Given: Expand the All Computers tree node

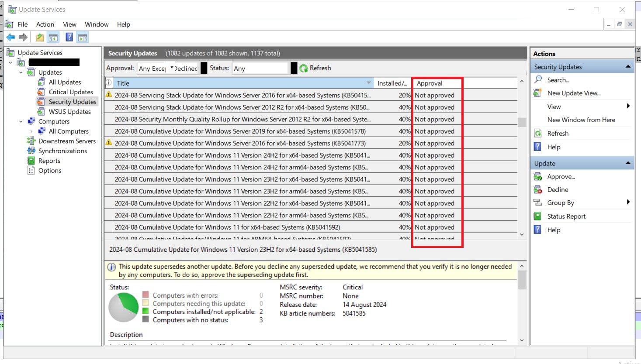Looking at the screenshot, I should click(31, 131).
